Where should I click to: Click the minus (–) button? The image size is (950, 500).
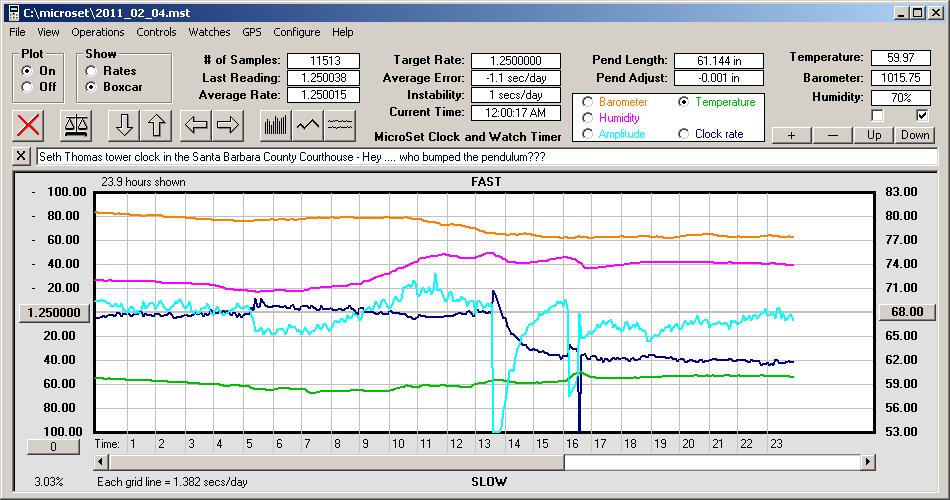click(832, 135)
